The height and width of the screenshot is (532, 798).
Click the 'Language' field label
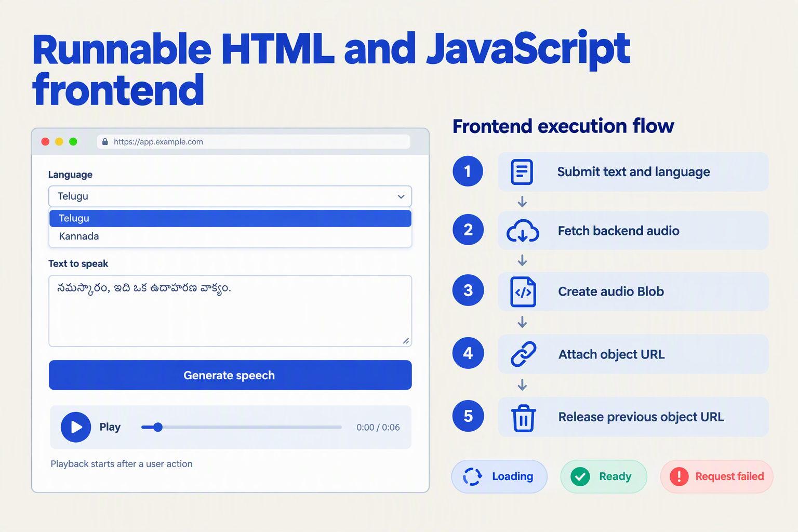[70, 175]
